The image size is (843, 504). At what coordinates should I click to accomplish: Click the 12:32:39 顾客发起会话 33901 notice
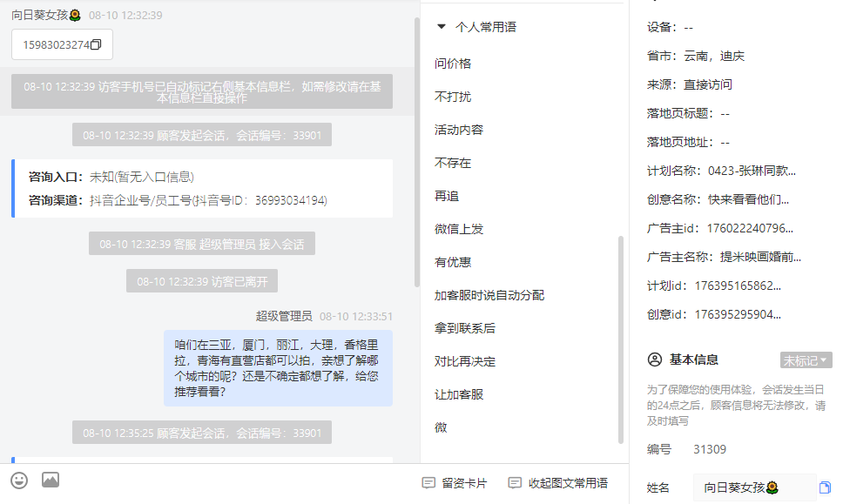coord(202,135)
